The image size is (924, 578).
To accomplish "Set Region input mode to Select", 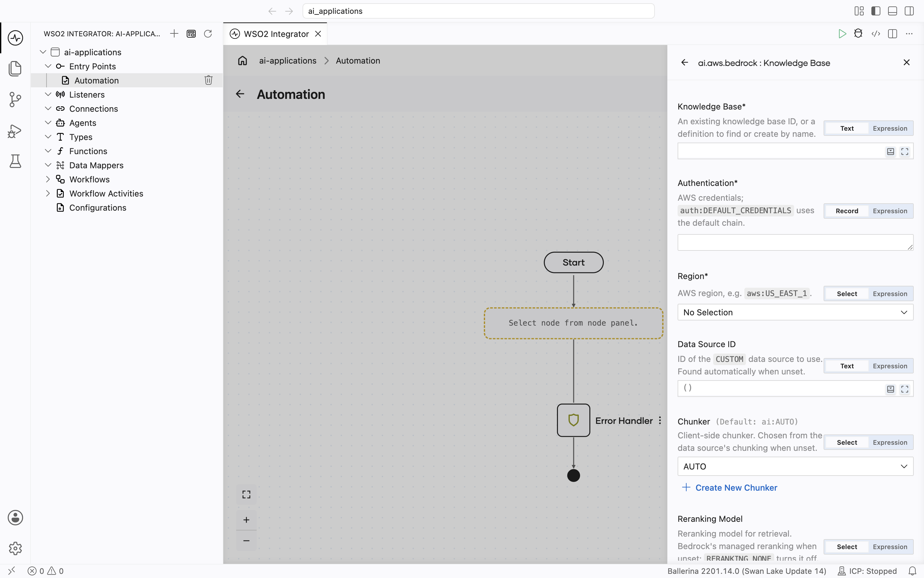I will (x=847, y=293).
